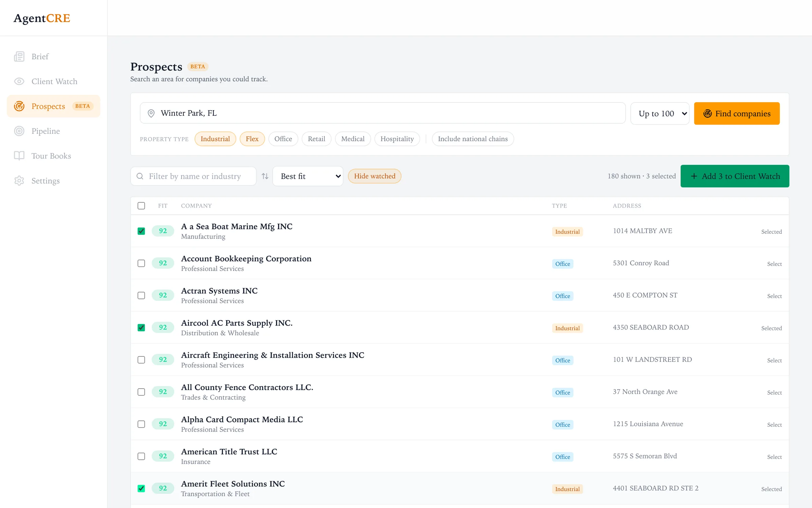Open Settings from sidebar

coord(53,181)
